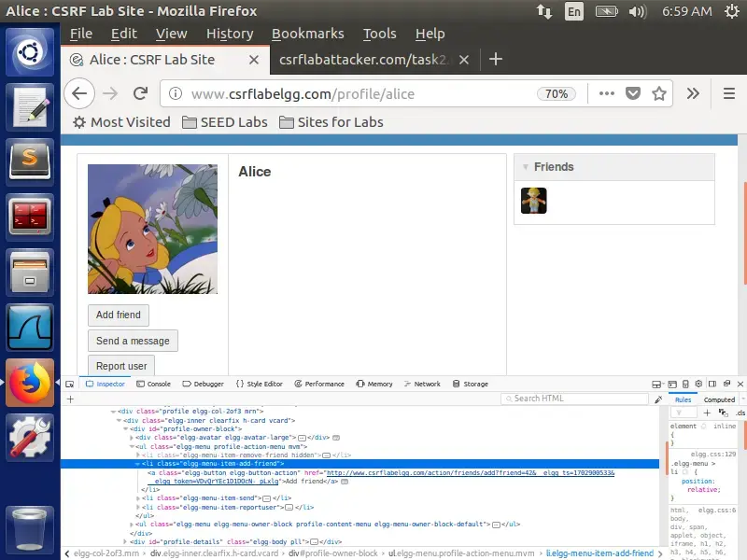Click the 70% zoom level indicator

(556, 94)
